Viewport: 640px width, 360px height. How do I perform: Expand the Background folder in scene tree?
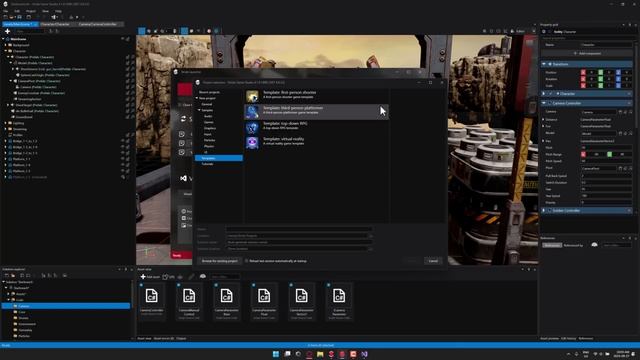click(6, 45)
